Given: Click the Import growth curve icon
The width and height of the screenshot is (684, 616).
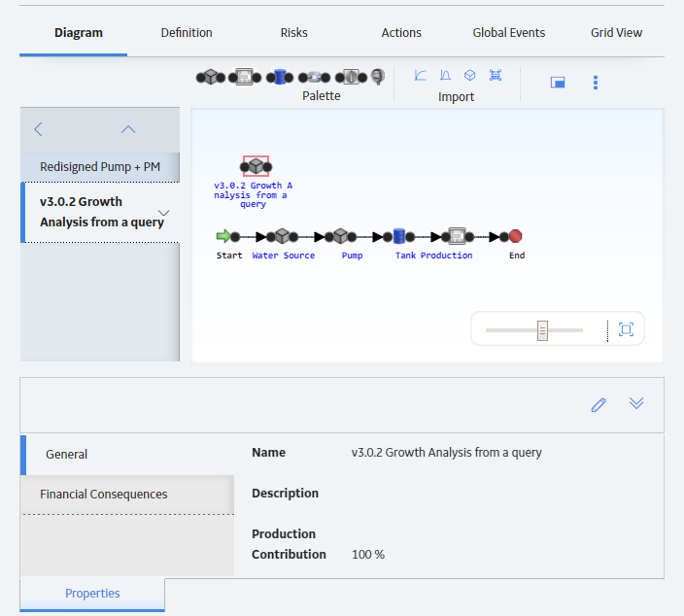Looking at the screenshot, I should (x=420, y=76).
